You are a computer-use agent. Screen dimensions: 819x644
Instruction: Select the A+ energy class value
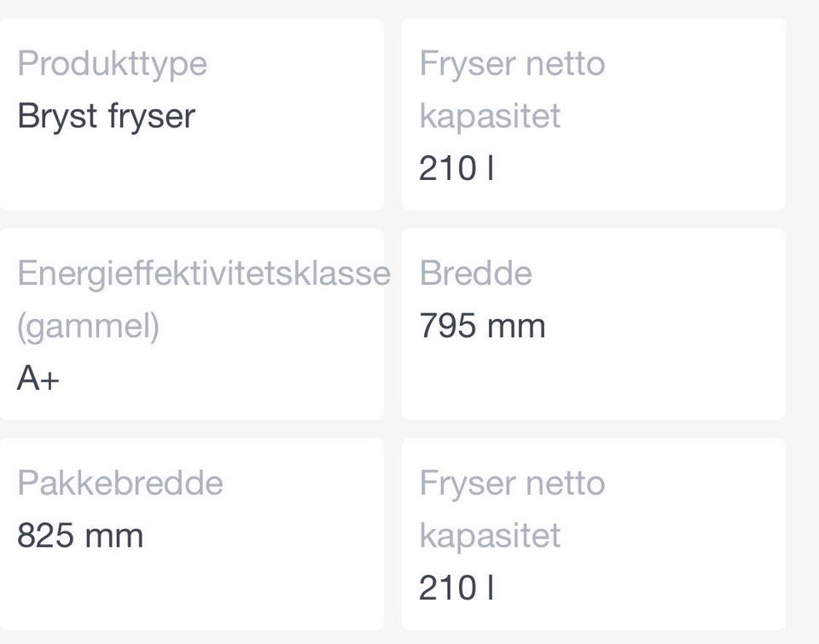[x=38, y=378]
